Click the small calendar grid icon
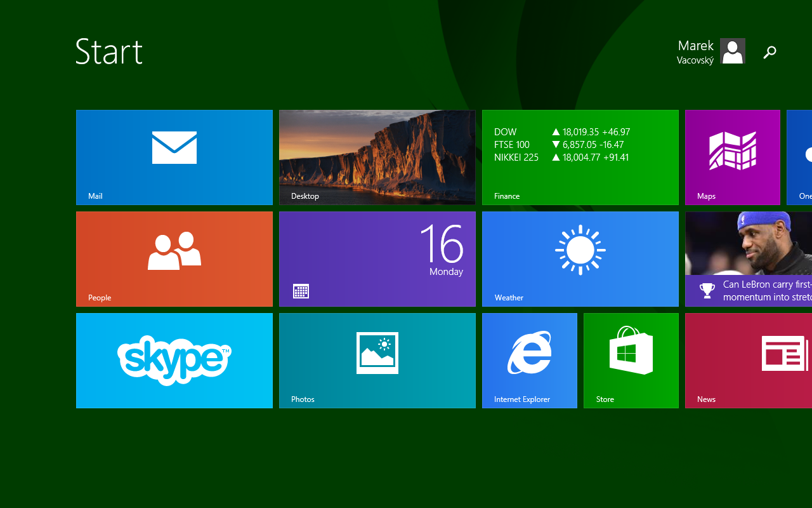Screen dimensions: 812x508 point(301,291)
